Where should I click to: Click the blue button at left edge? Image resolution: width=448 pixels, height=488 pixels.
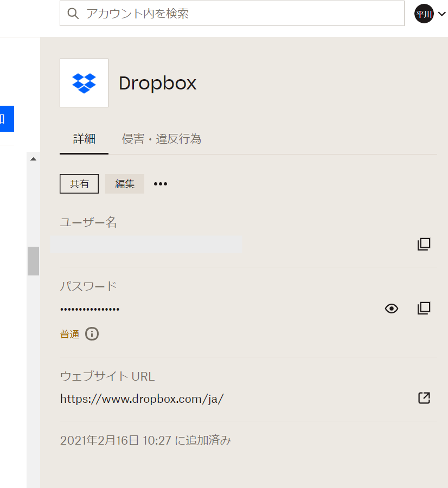coord(7,119)
